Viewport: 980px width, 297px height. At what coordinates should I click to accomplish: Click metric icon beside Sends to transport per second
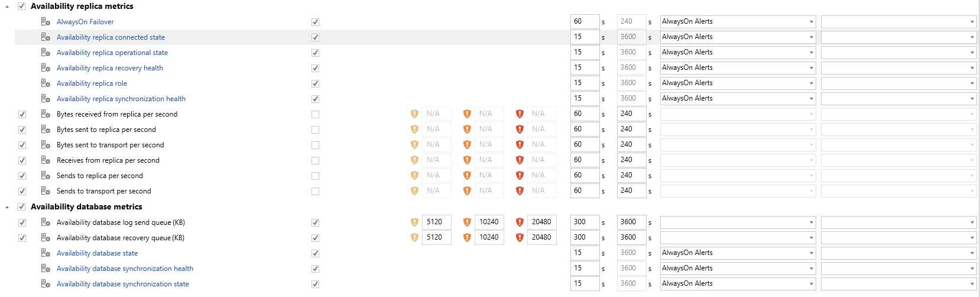[46, 191]
